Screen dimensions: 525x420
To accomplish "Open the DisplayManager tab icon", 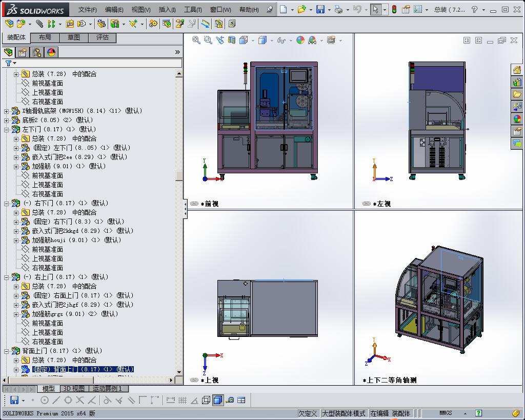I will click(51, 52).
